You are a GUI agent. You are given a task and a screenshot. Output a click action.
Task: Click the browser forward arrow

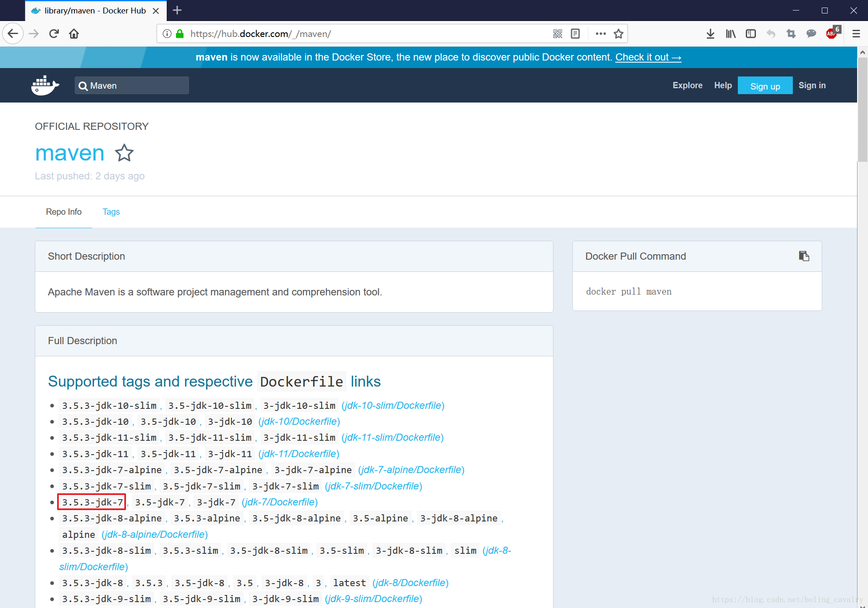34,34
